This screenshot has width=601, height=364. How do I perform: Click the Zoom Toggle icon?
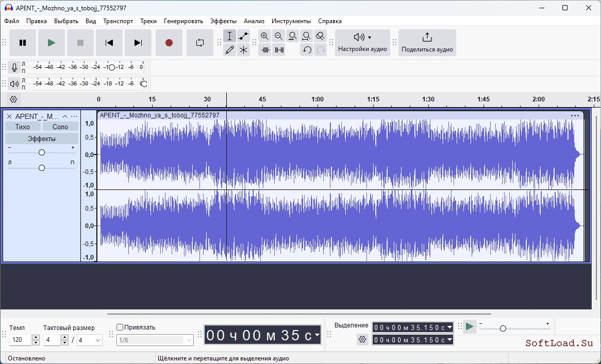click(321, 37)
